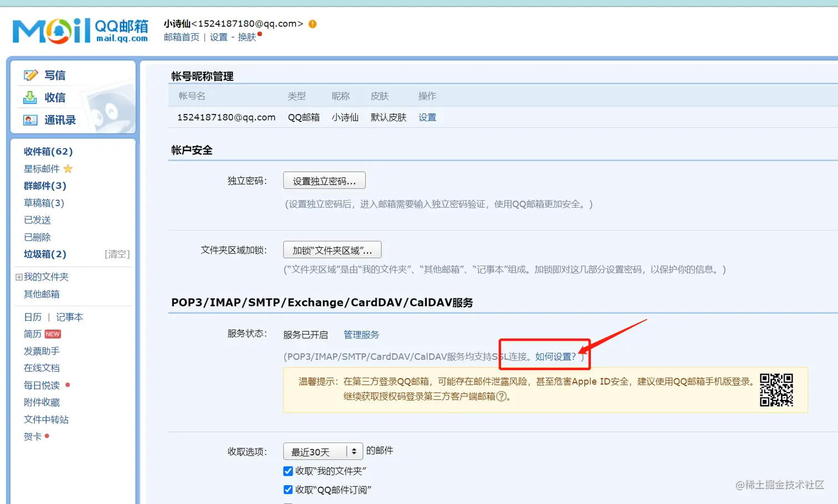Open 日历 calendar
This screenshot has height=504, width=838.
33,317
